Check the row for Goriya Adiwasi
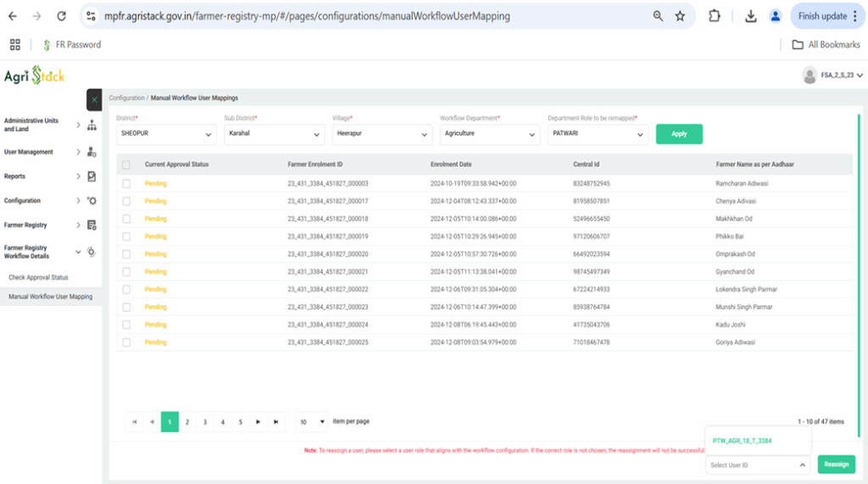 [126, 342]
